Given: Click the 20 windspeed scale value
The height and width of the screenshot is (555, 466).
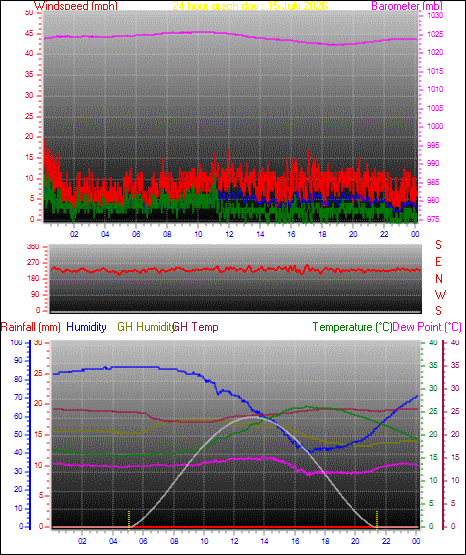Looking at the screenshot, I should click(x=29, y=136).
